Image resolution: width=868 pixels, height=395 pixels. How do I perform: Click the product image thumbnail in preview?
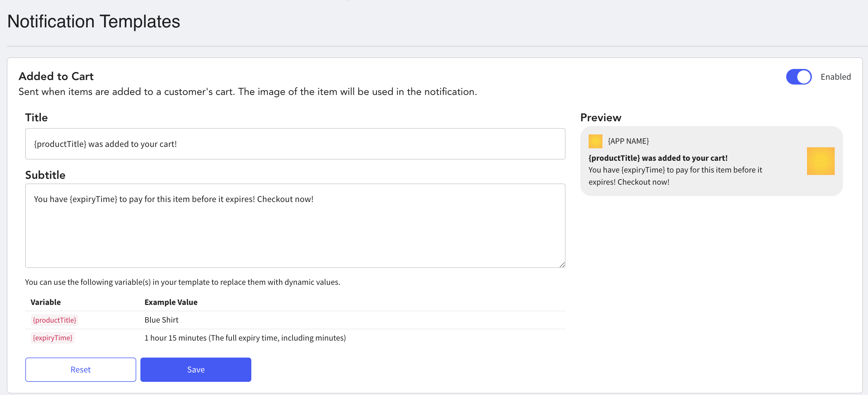[x=820, y=161]
